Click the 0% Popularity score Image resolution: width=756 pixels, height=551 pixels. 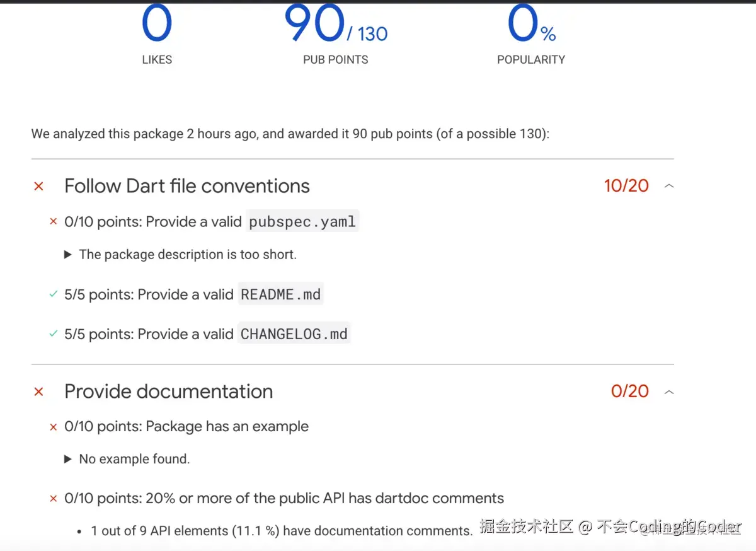point(531,25)
